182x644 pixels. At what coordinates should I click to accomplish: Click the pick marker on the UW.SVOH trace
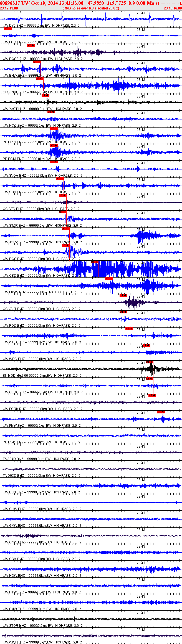[54, 162]
